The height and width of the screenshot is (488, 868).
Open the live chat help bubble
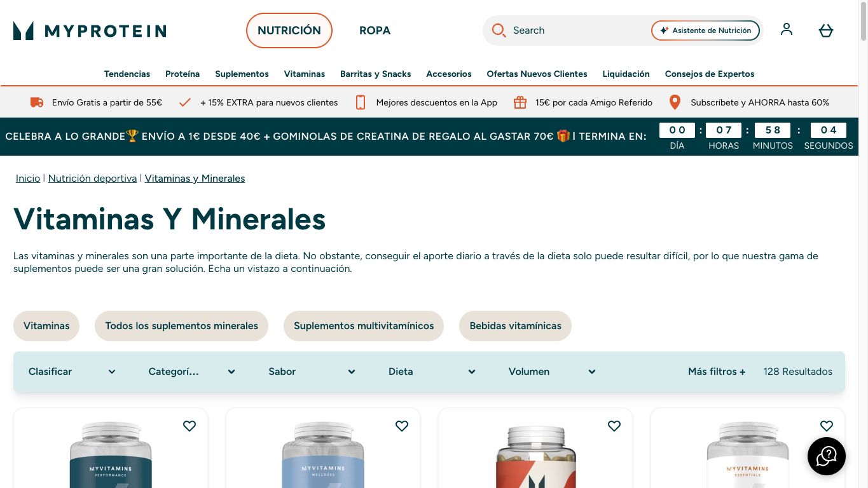(x=827, y=456)
